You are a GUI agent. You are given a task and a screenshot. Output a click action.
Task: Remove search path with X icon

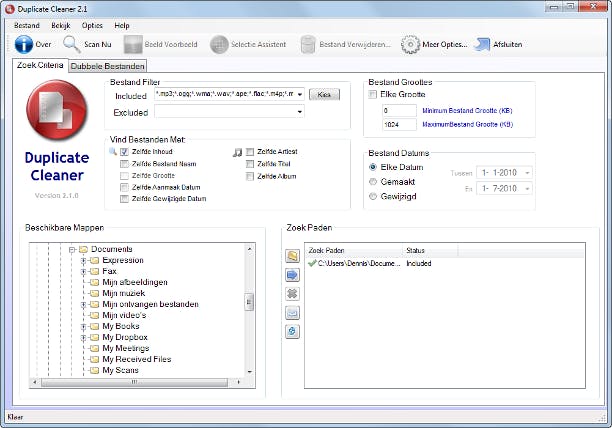tap(292, 293)
